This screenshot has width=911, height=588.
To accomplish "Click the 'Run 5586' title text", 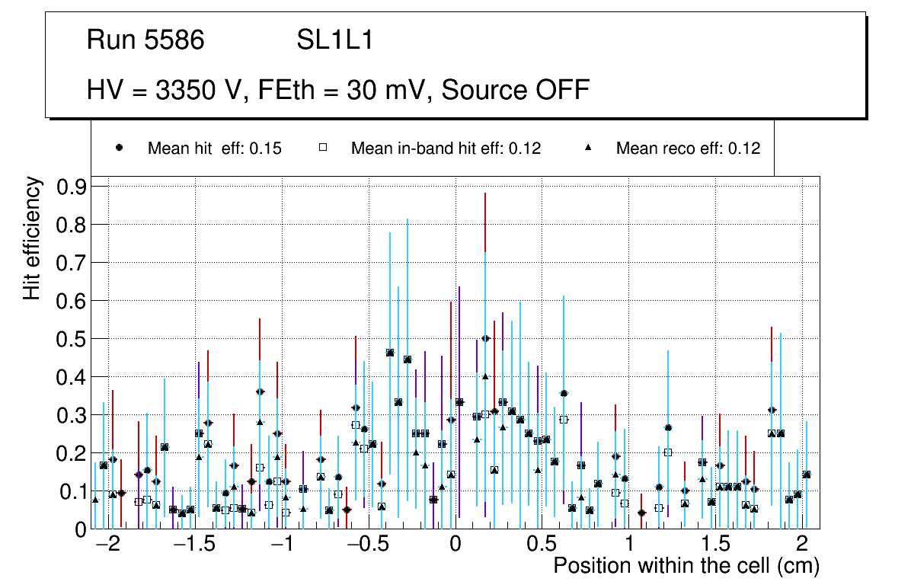I will point(145,40).
